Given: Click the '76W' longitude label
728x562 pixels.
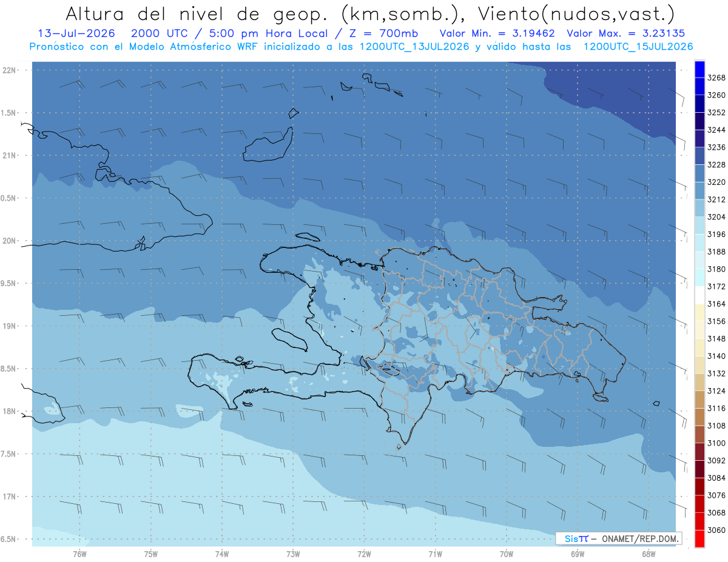Looking at the screenshot, I should tap(79, 554).
